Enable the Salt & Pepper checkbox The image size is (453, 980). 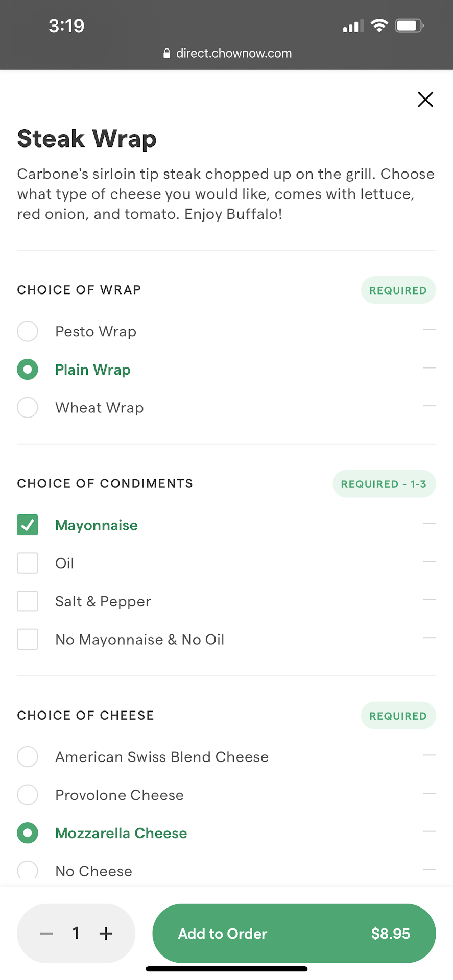pyautogui.click(x=28, y=601)
